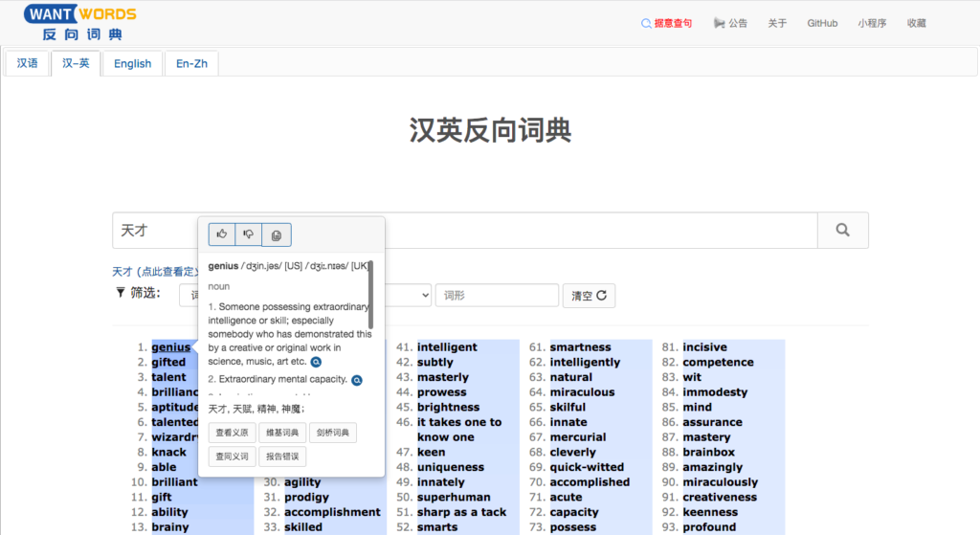Switch to the English tab

click(132, 63)
